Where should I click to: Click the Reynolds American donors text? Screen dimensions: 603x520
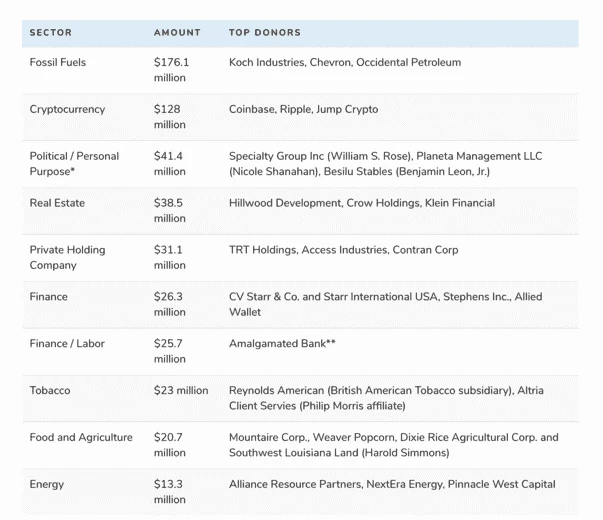coord(386,398)
